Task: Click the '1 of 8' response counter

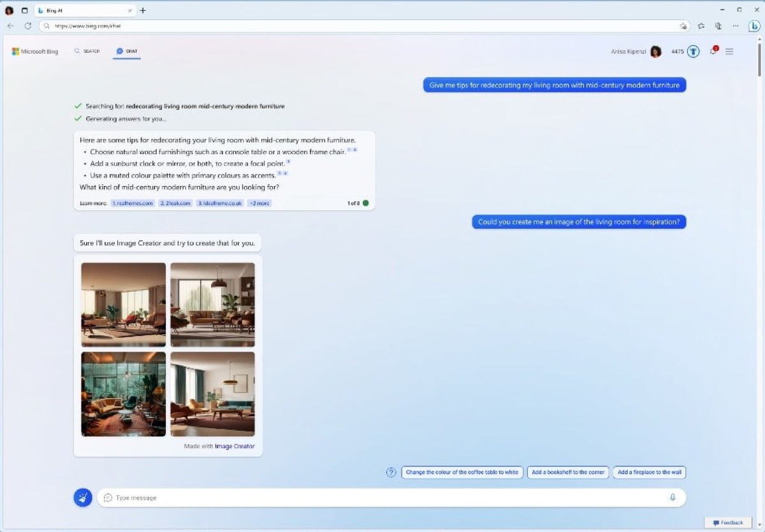Action: 353,203
